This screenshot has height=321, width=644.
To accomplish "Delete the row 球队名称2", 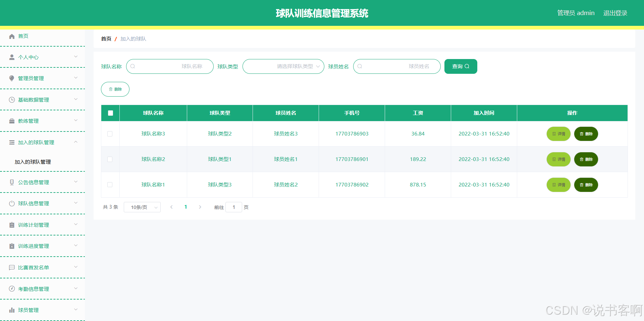I will (x=586, y=159).
